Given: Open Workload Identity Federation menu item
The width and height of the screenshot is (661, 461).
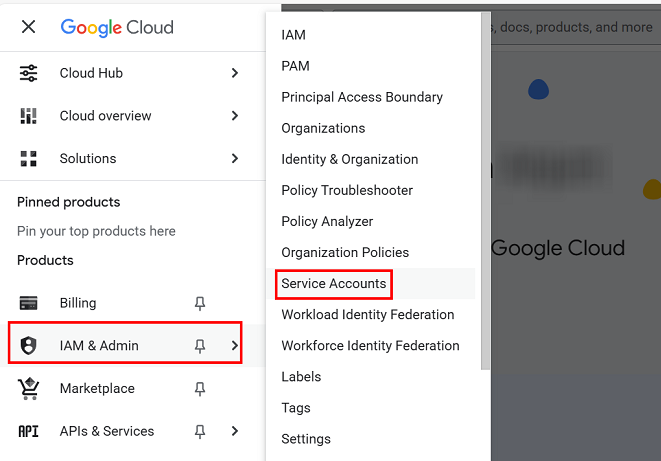Looking at the screenshot, I should 367,315.
